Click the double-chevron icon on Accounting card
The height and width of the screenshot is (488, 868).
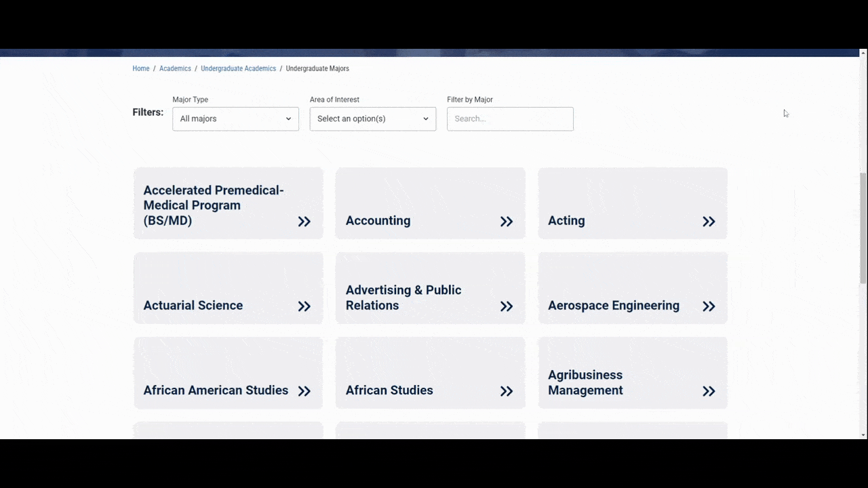(x=507, y=222)
